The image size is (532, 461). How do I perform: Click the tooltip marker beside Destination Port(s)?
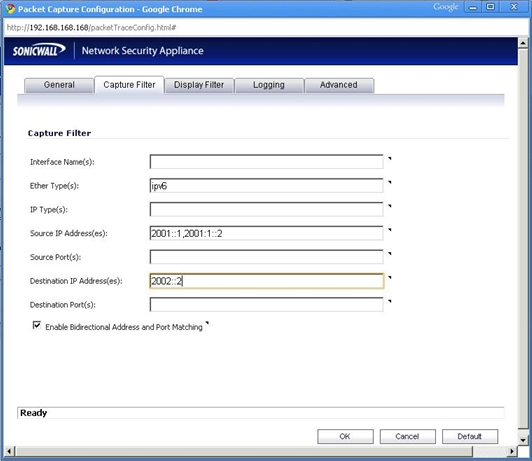[x=390, y=301]
